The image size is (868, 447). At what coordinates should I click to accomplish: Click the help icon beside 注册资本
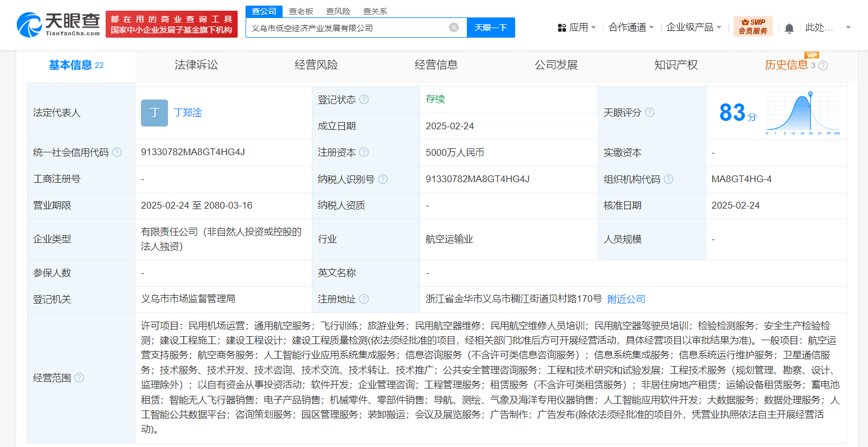click(x=363, y=152)
